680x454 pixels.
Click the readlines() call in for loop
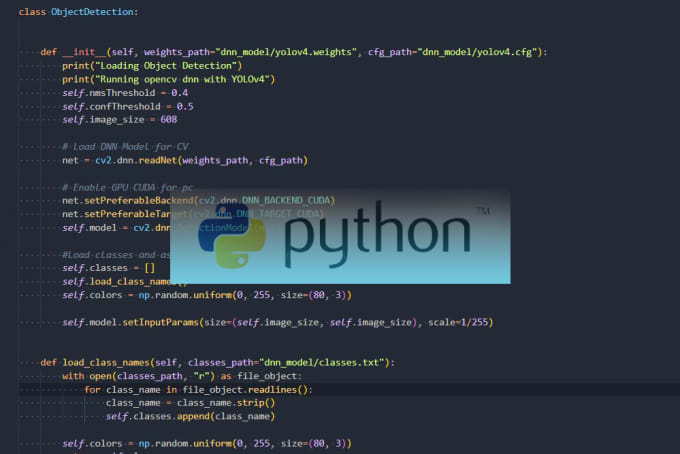click(x=278, y=390)
